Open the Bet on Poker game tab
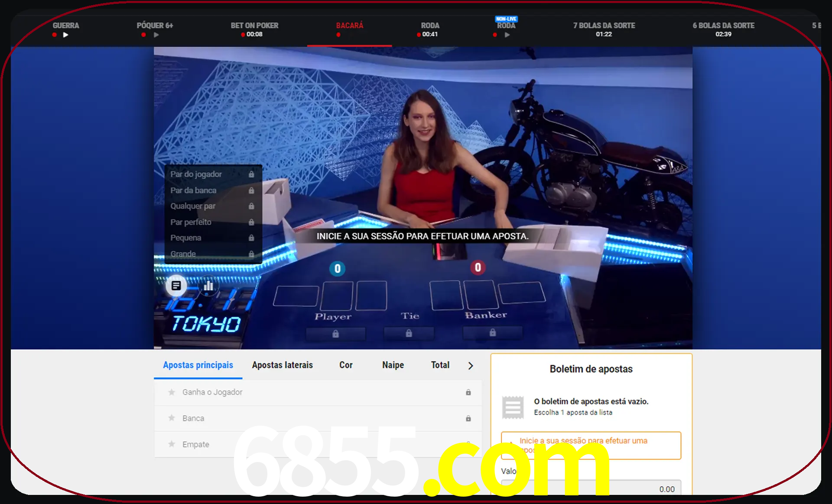The height and width of the screenshot is (504, 832). pyautogui.click(x=254, y=29)
